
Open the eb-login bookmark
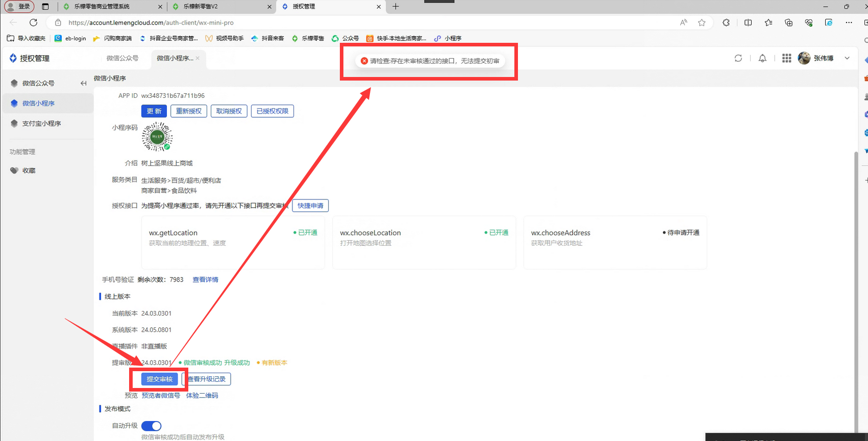click(x=70, y=38)
